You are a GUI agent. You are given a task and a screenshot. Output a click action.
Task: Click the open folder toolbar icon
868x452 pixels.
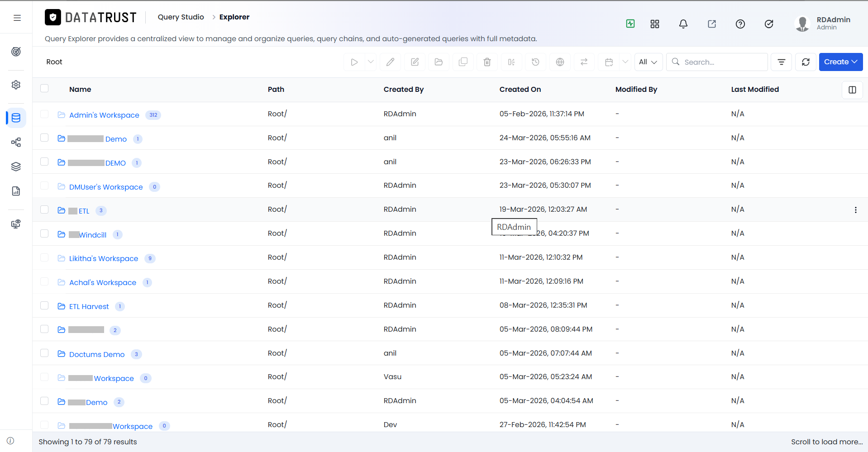point(439,62)
